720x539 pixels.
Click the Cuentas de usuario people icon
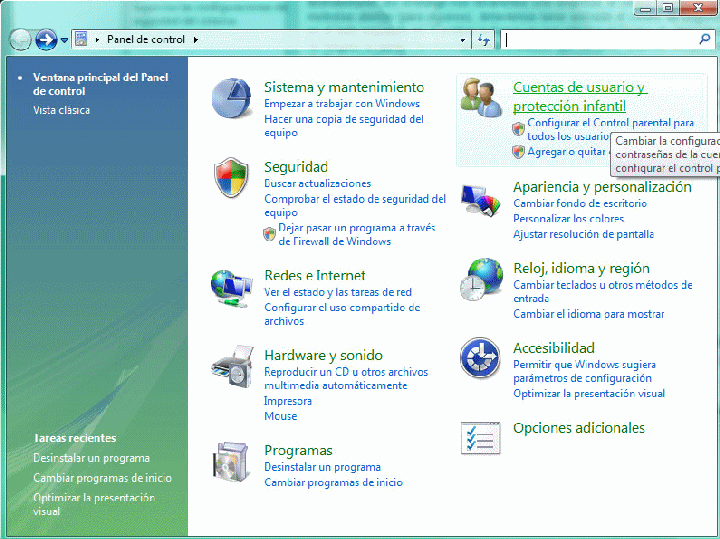click(481, 97)
